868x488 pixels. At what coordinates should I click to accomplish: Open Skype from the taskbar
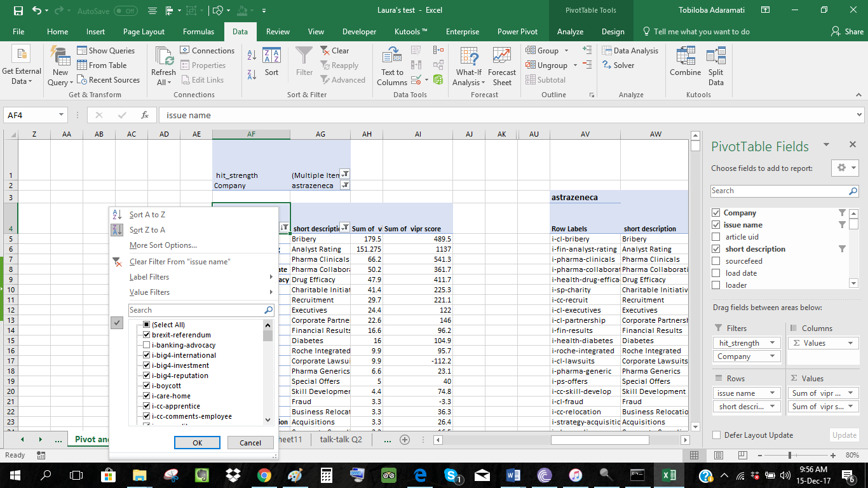(452, 475)
